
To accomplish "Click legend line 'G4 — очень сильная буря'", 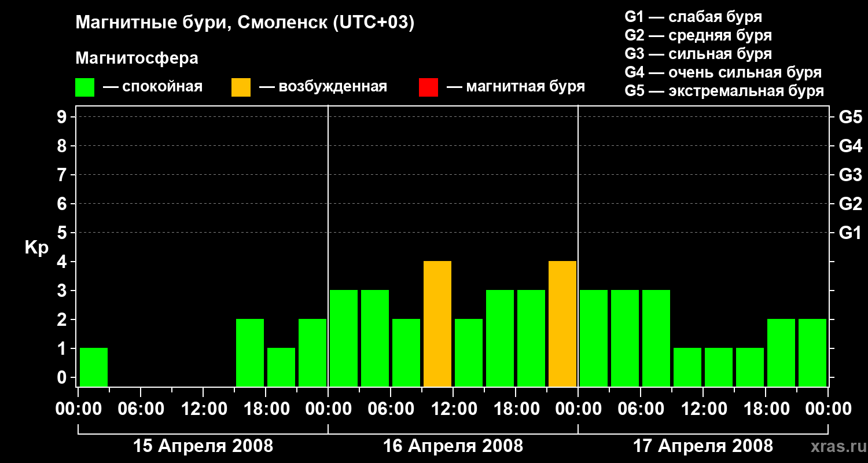I will click(x=723, y=72).
